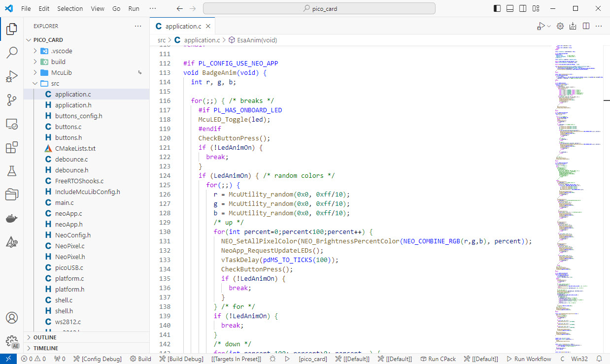Click Run CPack in status bar

pyautogui.click(x=438, y=359)
